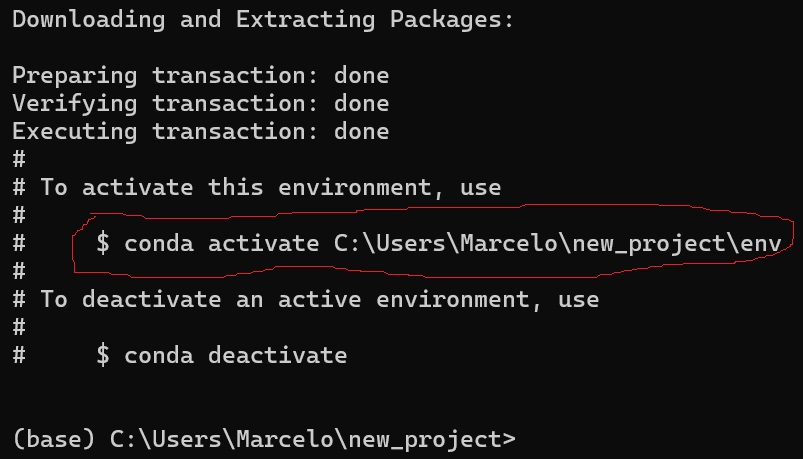The height and width of the screenshot is (459, 803).
Task: Click 'done' on the Verifying transaction line
Action: coord(362,103)
